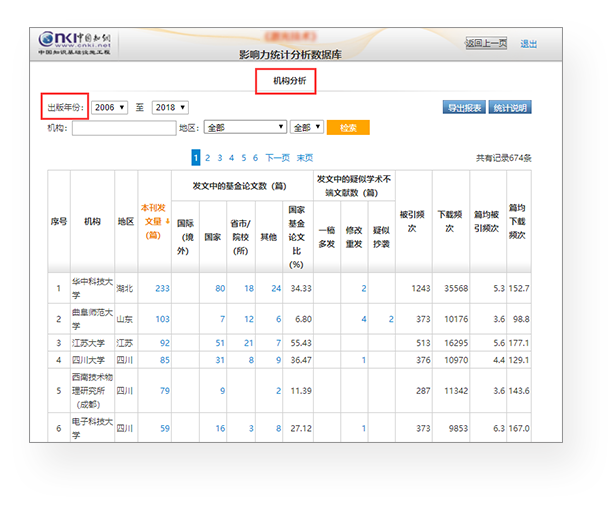The width and height of the screenshot is (608, 515).
Task: Open 31 national fund link for 四川大学
Action: point(220,360)
